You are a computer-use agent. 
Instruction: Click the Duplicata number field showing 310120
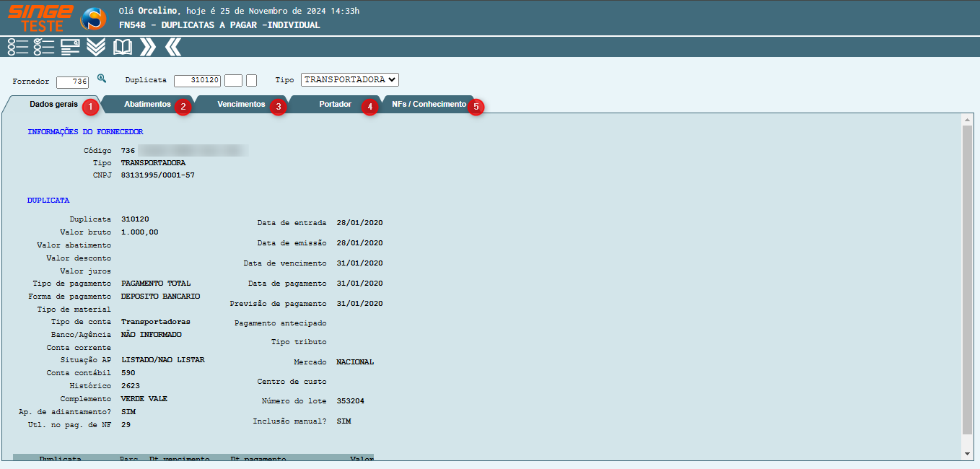197,81
